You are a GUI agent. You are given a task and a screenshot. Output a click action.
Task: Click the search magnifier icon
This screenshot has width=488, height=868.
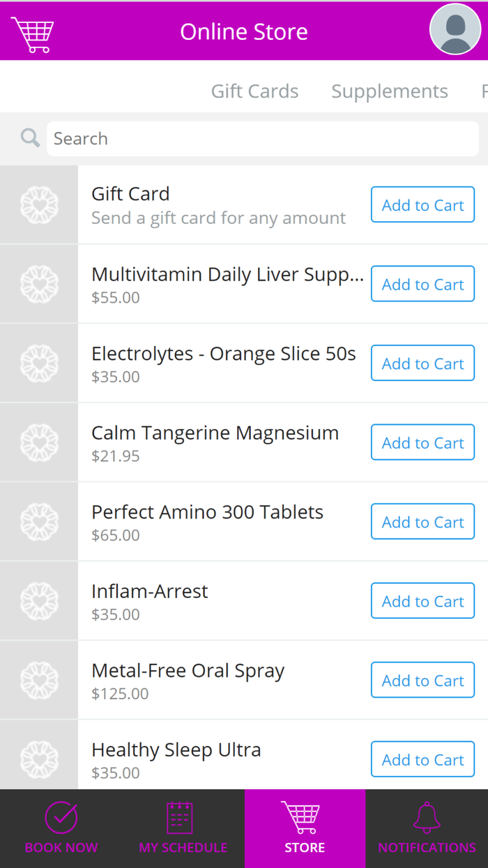click(30, 138)
